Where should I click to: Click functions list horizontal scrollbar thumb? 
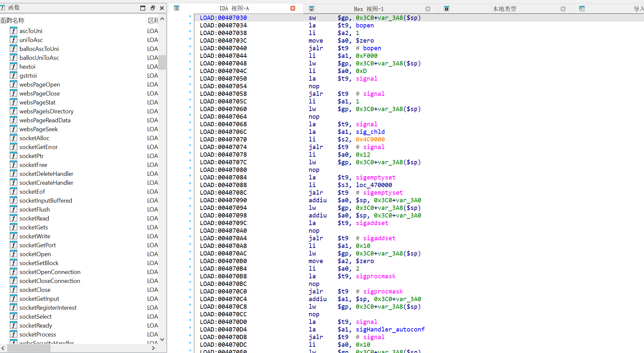click(x=29, y=348)
